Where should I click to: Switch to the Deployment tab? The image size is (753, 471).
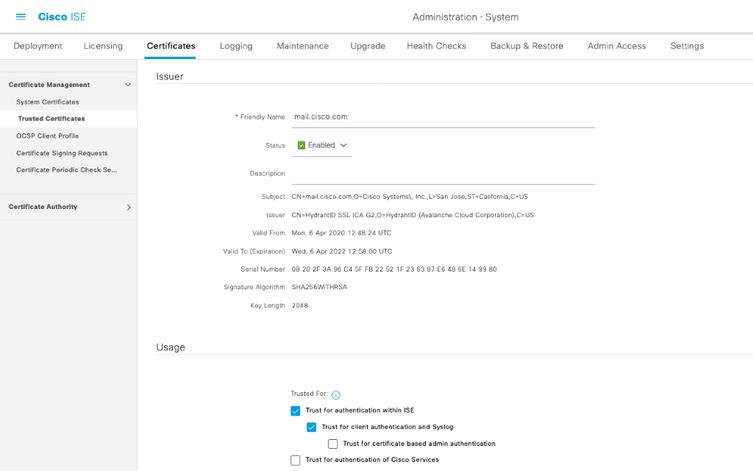pyautogui.click(x=38, y=46)
